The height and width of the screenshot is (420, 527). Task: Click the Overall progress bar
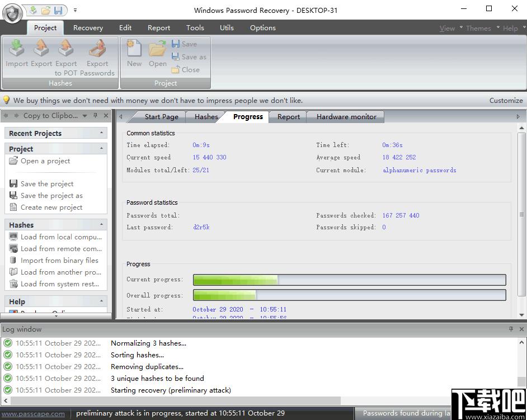coord(350,295)
